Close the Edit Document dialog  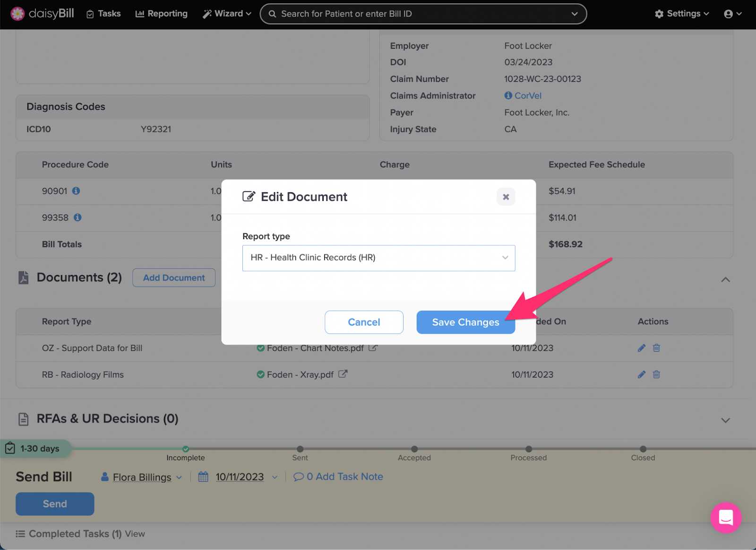(506, 197)
